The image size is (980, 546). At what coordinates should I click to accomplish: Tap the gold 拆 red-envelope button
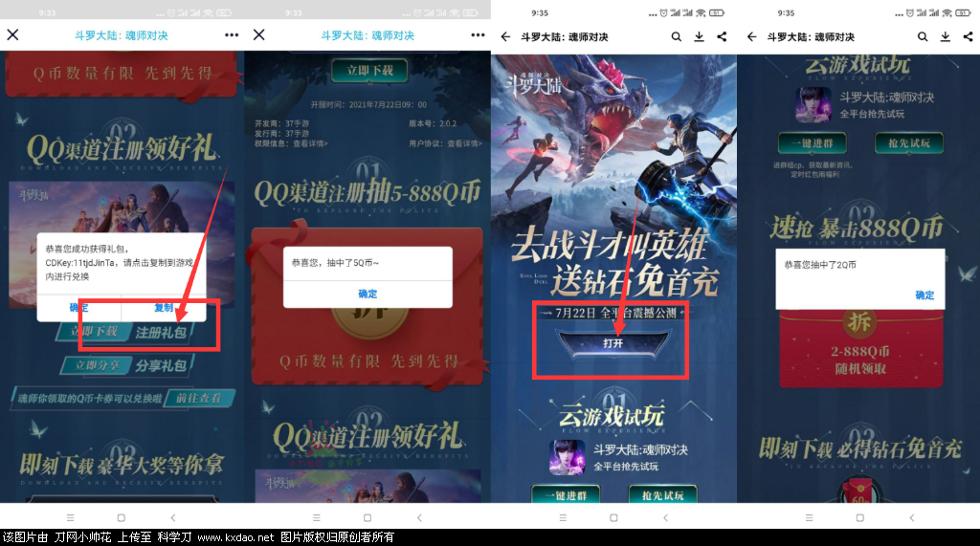(859, 321)
